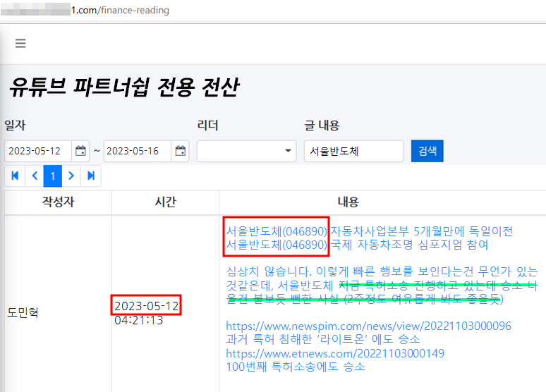546x392 pixels.
Task: Open the newspim.com news link
Action: tap(368, 326)
